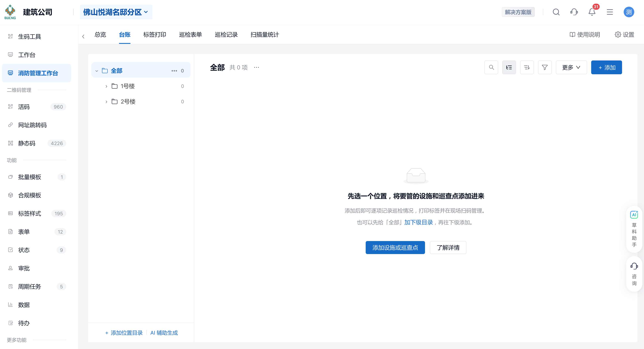Viewport: 644px width, 349px height.
Task: Open the 更多 dropdown
Action: (x=571, y=67)
